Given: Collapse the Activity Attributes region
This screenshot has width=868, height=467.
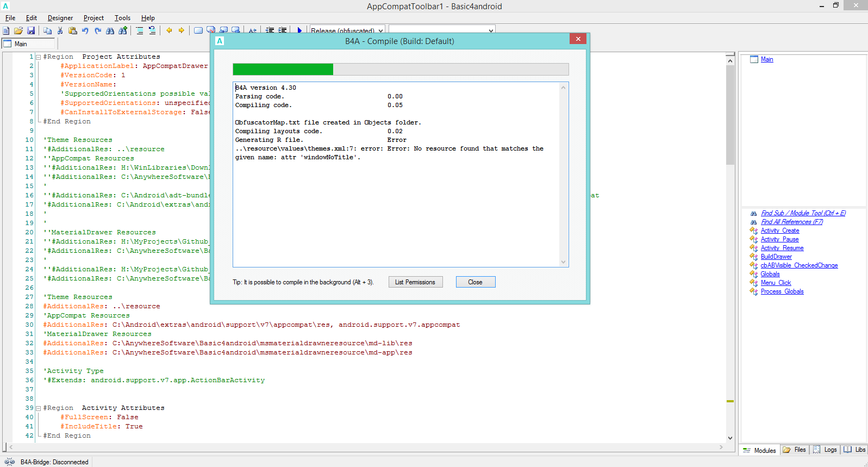Looking at the screenshot, I should pos(38,408).
